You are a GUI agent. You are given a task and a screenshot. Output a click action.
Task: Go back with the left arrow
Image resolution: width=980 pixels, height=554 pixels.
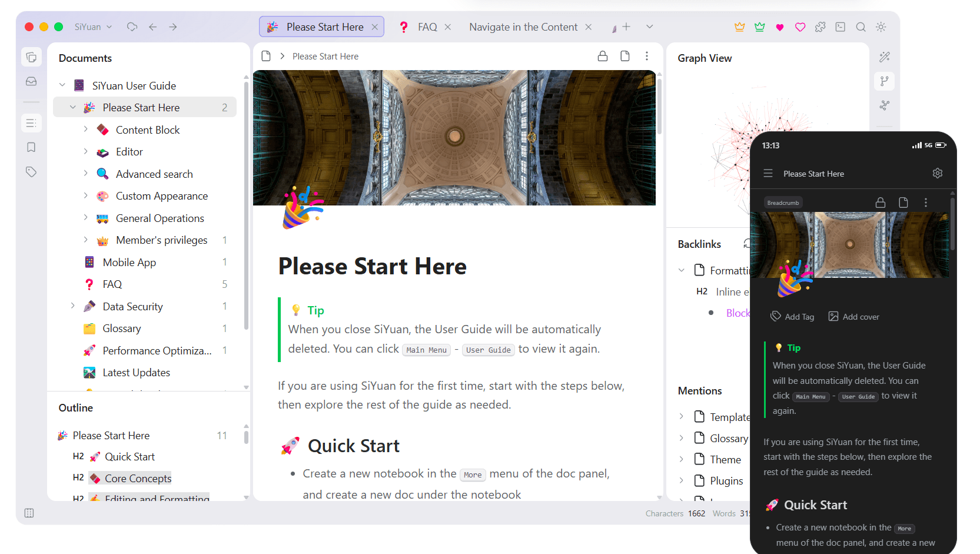[x=153, y=27]
